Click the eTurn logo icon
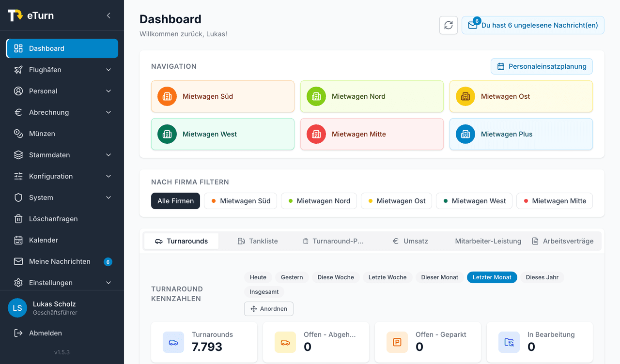The height and width of the screenshot is (364, 620). point(15,15)
